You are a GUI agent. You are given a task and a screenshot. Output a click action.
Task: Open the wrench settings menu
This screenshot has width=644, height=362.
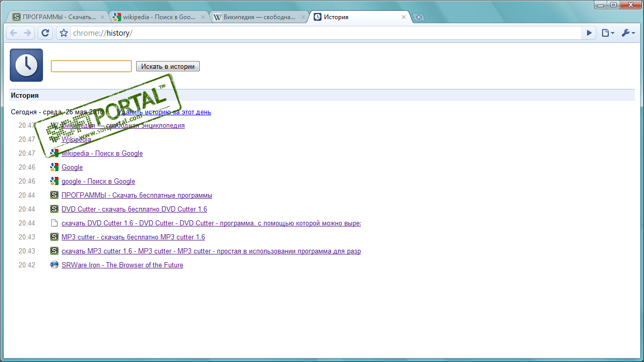tap(628, 33)
